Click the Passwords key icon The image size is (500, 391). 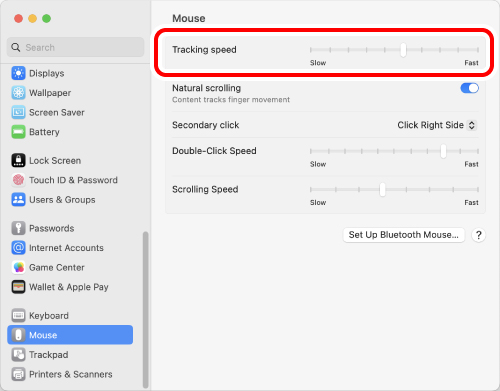pos(18,228)
